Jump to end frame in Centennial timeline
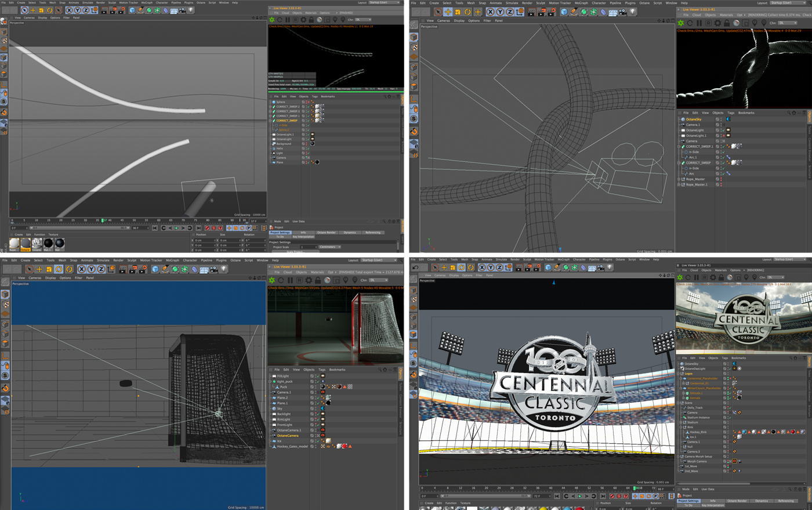The width and height of the screenshot is (812, 510). [x=603, y=496]
